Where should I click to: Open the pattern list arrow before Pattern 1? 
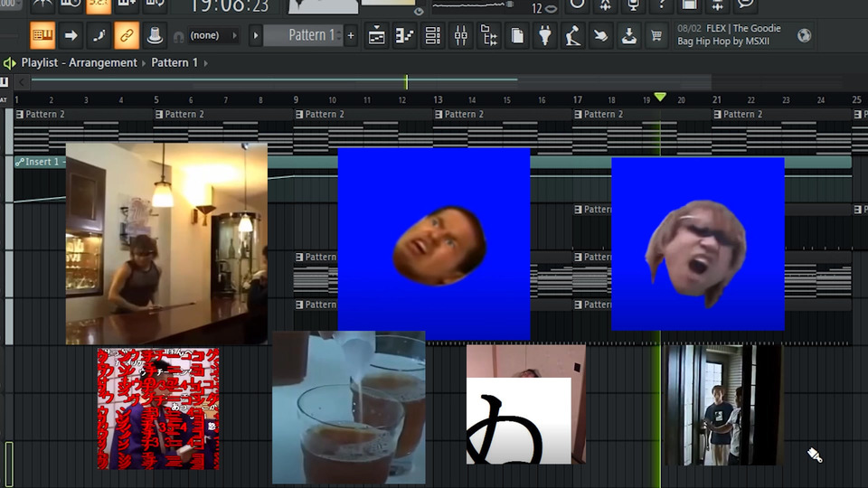(256, 36)
